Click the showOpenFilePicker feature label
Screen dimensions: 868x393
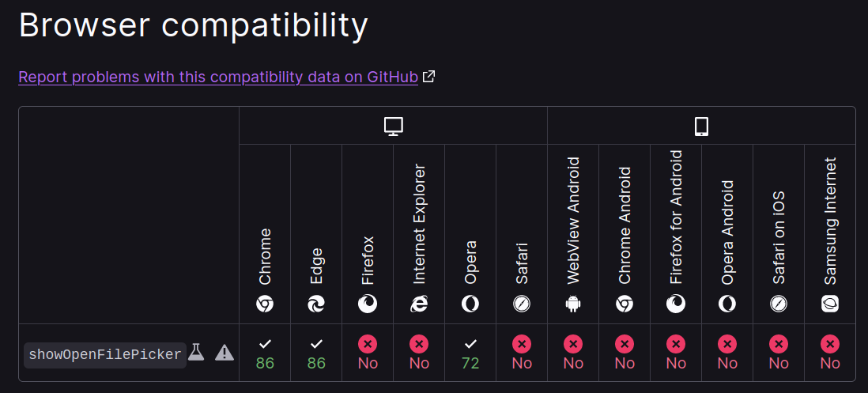(105, 355)
